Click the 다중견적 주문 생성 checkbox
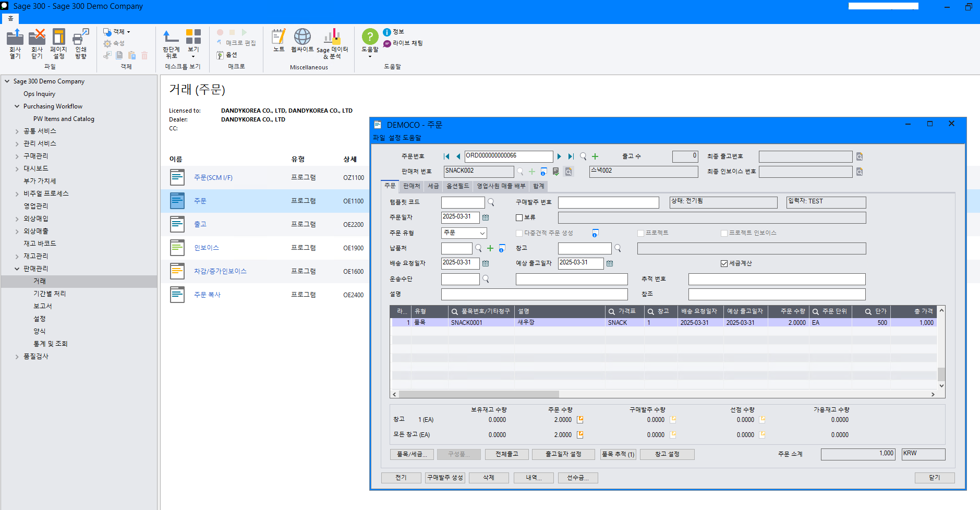 (x=519, y=233)
